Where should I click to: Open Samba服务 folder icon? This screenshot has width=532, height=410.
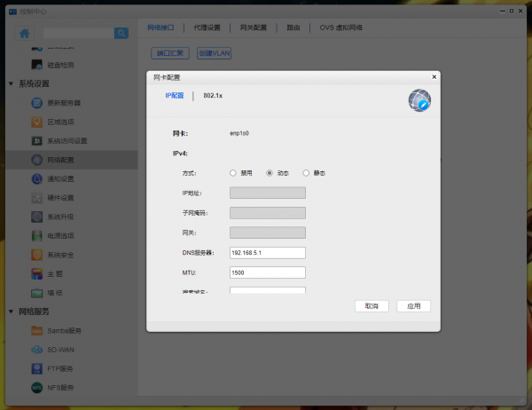pos(36,330)
